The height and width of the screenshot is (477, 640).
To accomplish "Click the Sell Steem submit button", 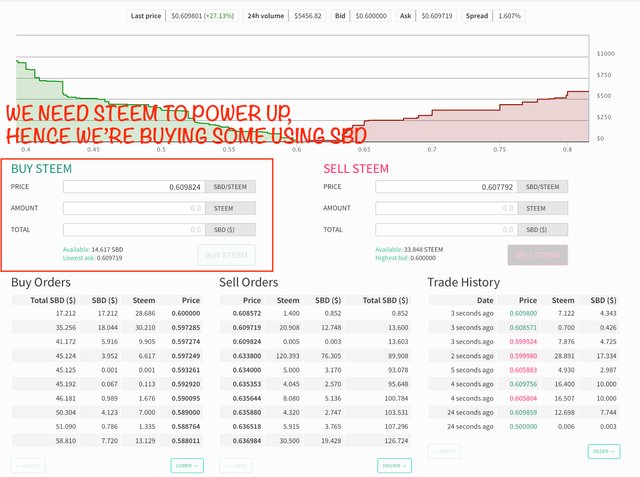I will click(538, 255).
